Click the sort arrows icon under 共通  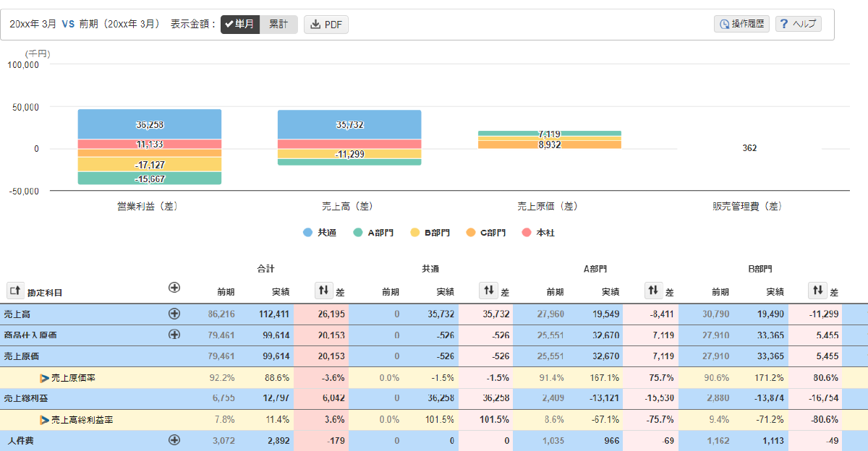click(488, 291)
